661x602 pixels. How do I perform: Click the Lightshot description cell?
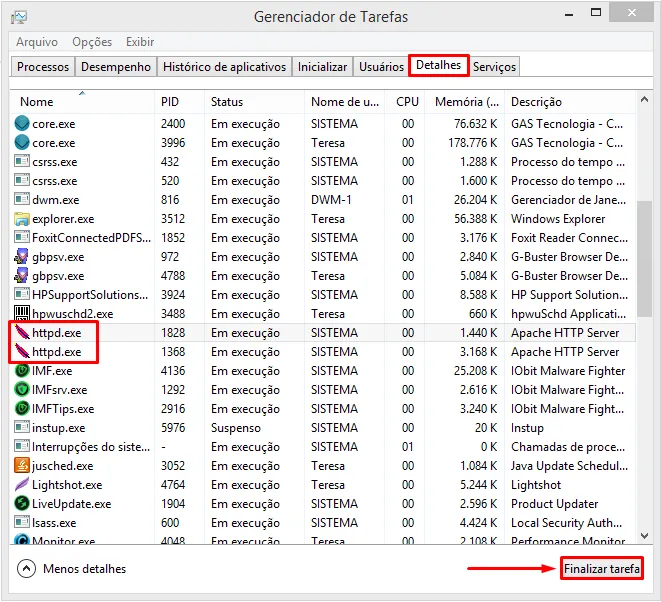click(536, 485)
